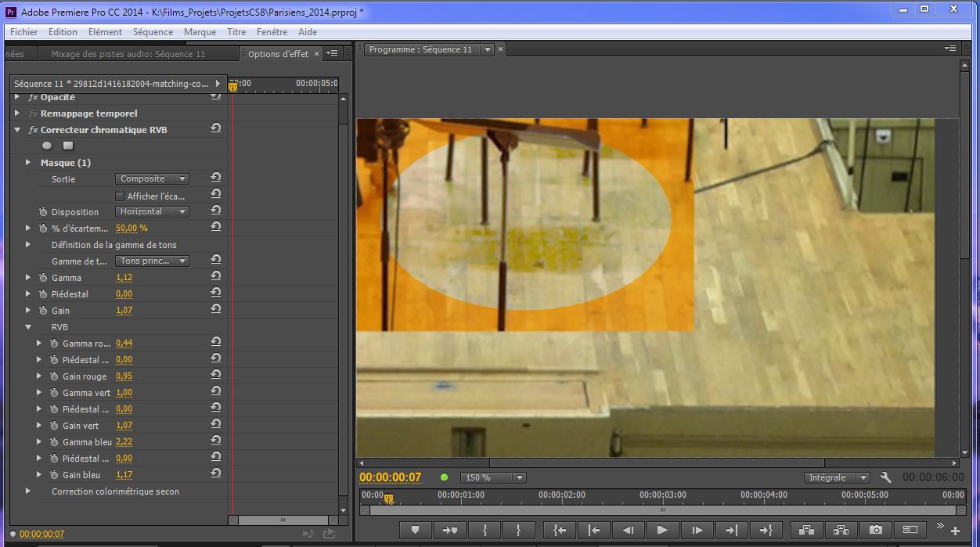This screenshot has height=547, width=980.
Task: Open the Sortie Composite dropdown
Action: point(153,179)
